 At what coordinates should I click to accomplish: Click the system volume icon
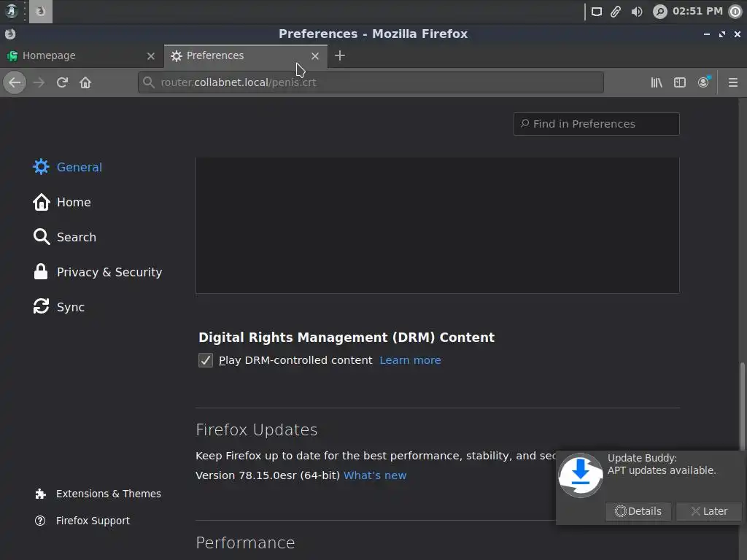coord(637,11)
